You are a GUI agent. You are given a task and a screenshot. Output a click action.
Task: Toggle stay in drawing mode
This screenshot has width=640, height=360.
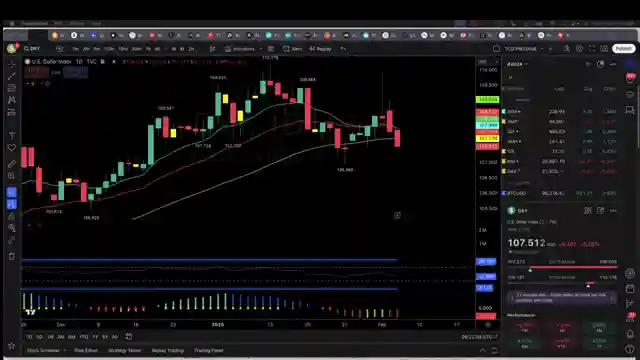click(11, 204)
